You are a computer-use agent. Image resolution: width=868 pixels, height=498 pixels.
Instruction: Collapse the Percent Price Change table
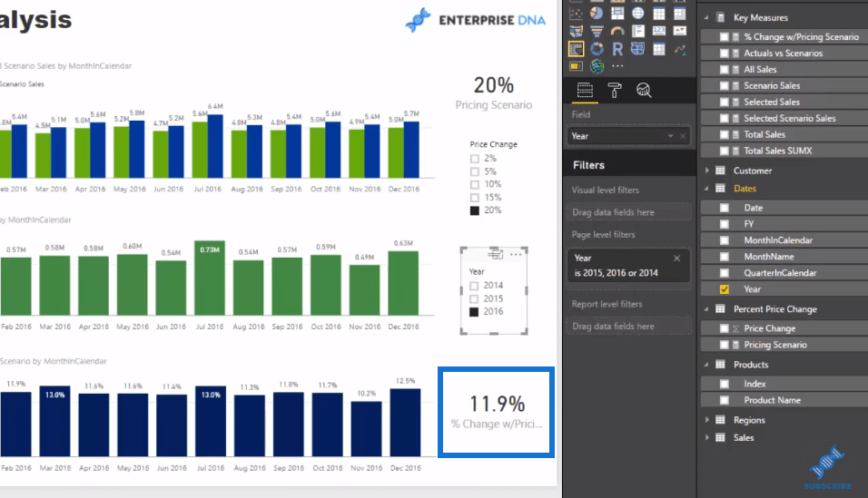tap(706, 309)
